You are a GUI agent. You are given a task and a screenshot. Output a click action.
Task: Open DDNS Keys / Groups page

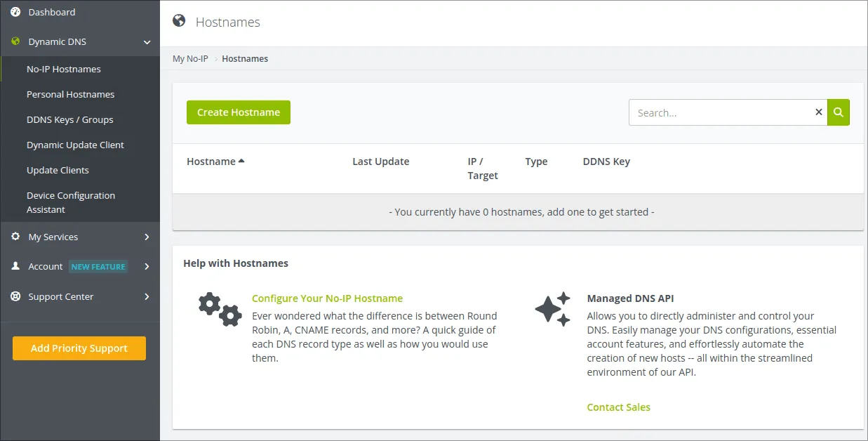69,119
